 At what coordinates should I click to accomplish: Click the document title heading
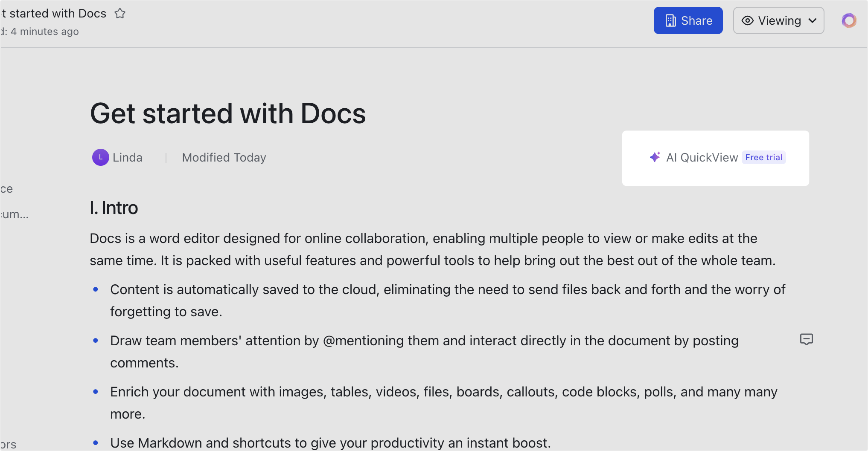pyautogui.click(x=228, y=114)
